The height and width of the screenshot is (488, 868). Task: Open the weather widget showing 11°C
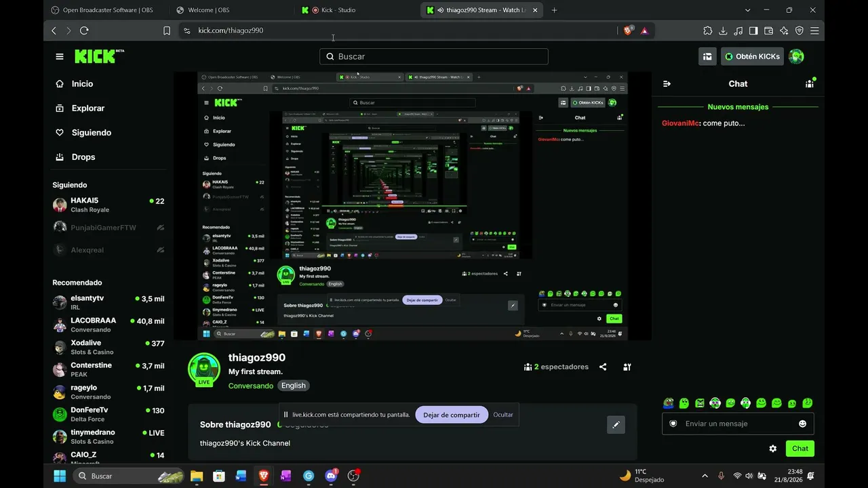pos(642,476)
